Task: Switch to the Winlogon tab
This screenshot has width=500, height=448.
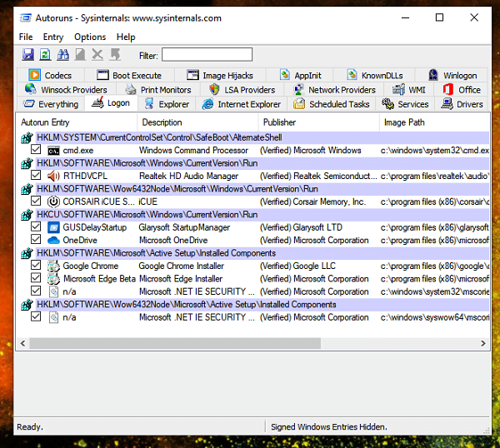Action: 452,76
